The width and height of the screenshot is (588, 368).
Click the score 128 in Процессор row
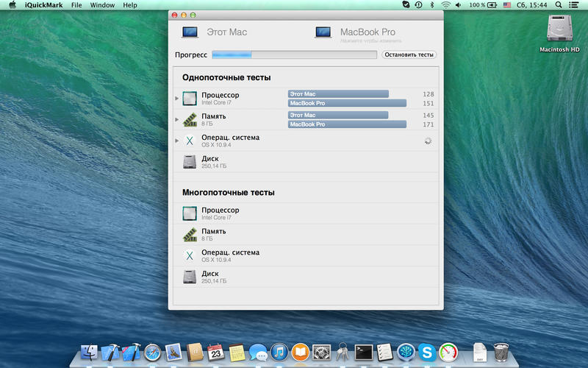point(429,94)
